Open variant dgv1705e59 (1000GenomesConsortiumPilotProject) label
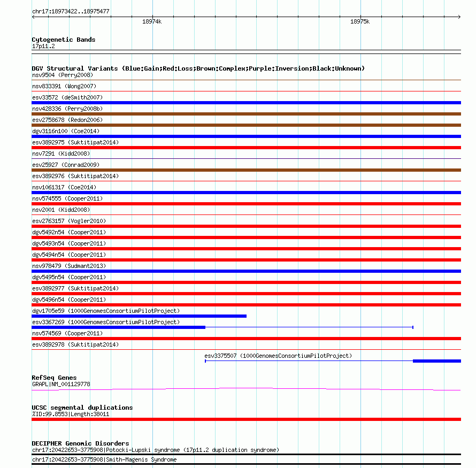This screenshot has height=468, width=476. [106, 311]
